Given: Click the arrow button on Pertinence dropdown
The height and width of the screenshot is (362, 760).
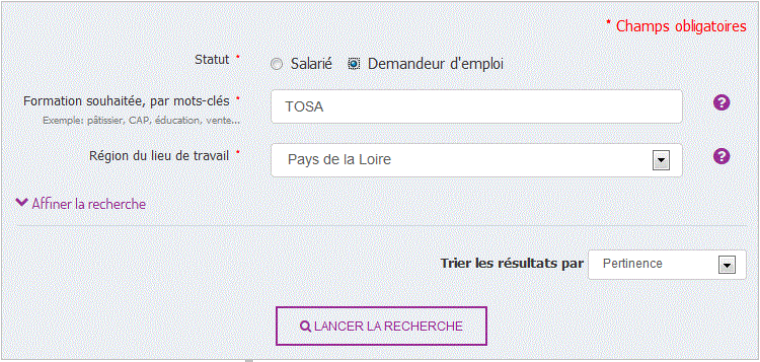Looking at the screenshot, I should pos(727,265).
